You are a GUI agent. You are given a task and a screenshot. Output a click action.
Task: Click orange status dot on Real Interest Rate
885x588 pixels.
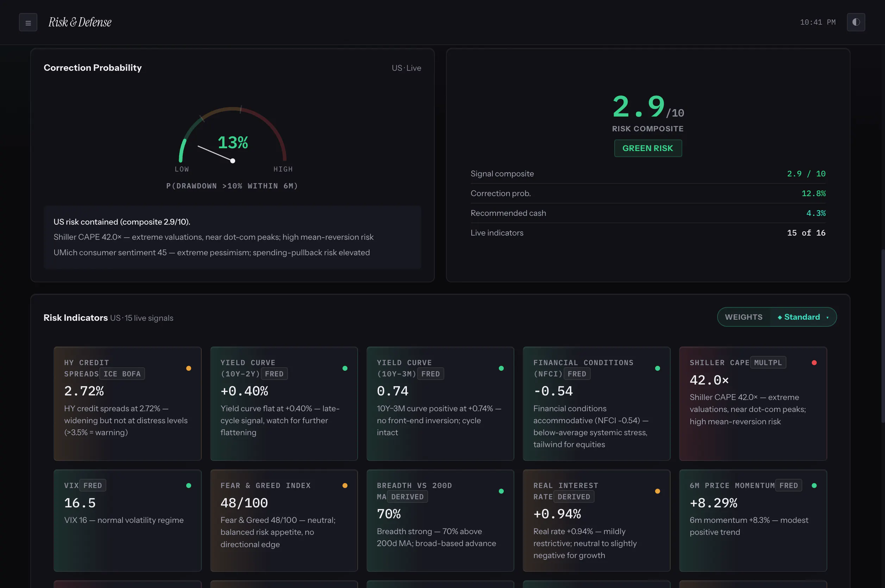658,491
